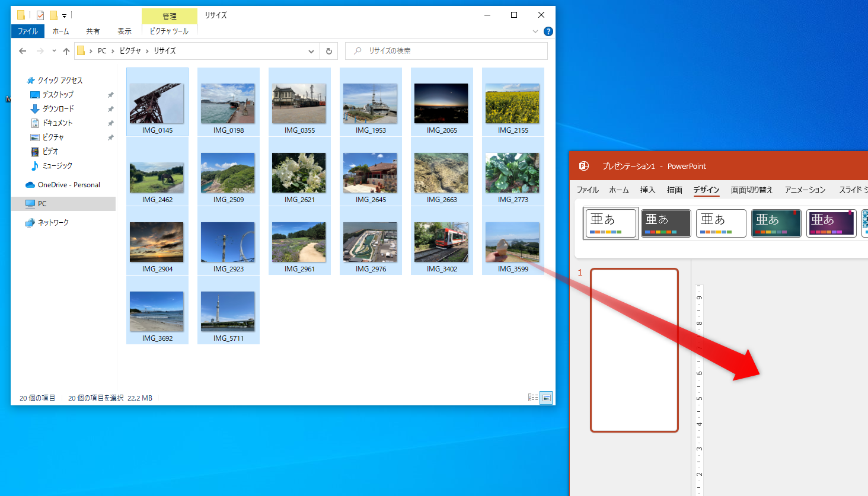
Task: Click the back navigation arrow
Action: pos(22,51)
